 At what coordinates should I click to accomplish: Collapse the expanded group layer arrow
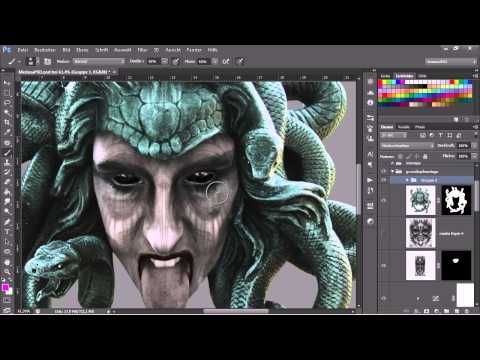coord(393,171)
